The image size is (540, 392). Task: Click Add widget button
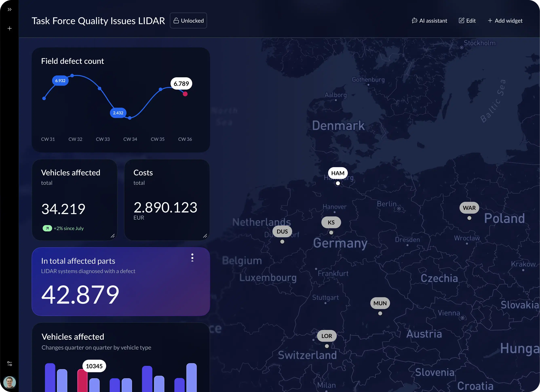coord(505,21)
